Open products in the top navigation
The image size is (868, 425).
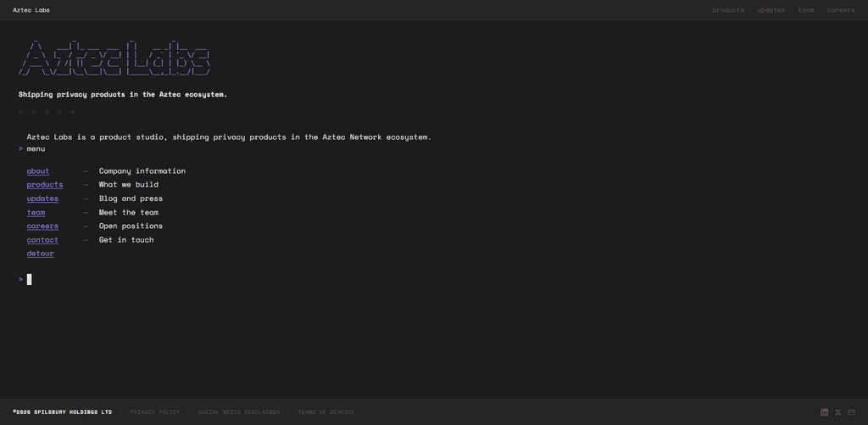point(728,10)
